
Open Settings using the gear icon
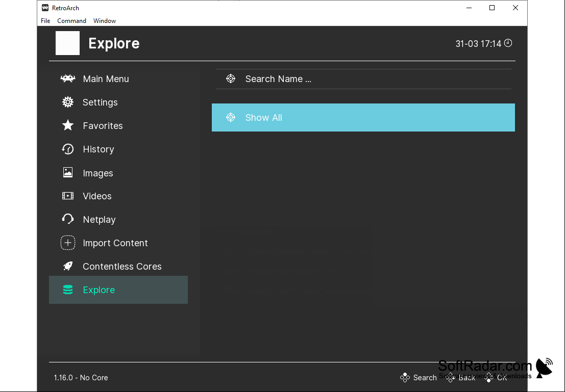(x=68, y=102)
